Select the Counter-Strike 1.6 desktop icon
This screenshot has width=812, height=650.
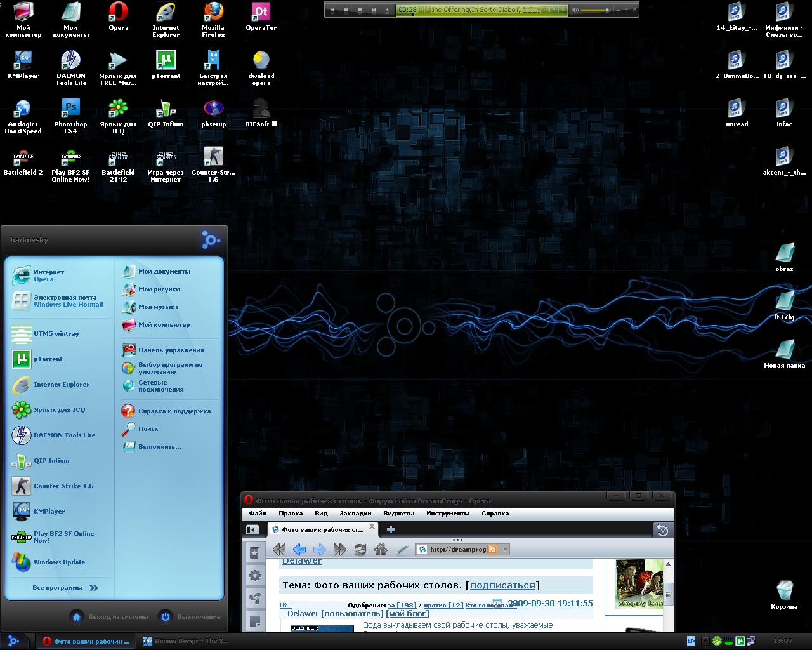pyautogui.click(x=213, y=165)
